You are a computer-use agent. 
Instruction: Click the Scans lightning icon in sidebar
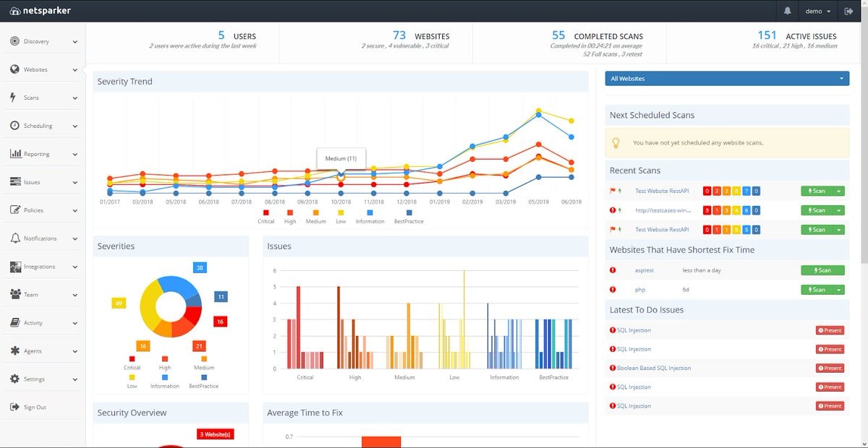pyautogui.click(x=14, y=98)
